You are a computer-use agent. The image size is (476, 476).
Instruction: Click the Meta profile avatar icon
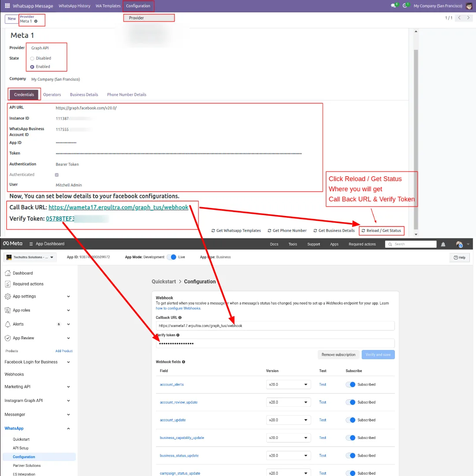459,244
